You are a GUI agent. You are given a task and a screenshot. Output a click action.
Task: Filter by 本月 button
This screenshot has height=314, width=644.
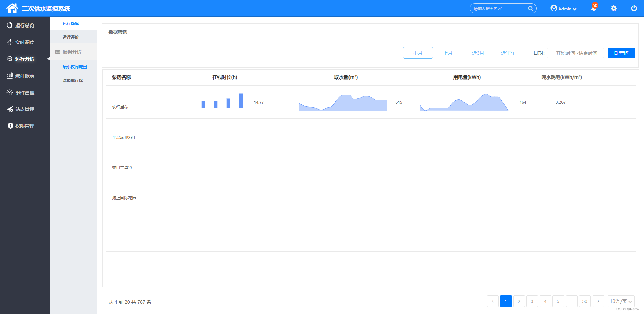[418, 53]
